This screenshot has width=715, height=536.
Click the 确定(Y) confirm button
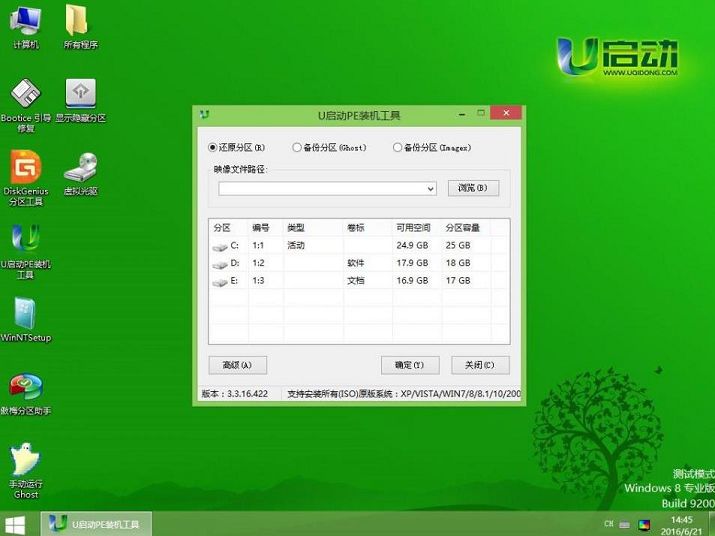click(x=410, y=365)
